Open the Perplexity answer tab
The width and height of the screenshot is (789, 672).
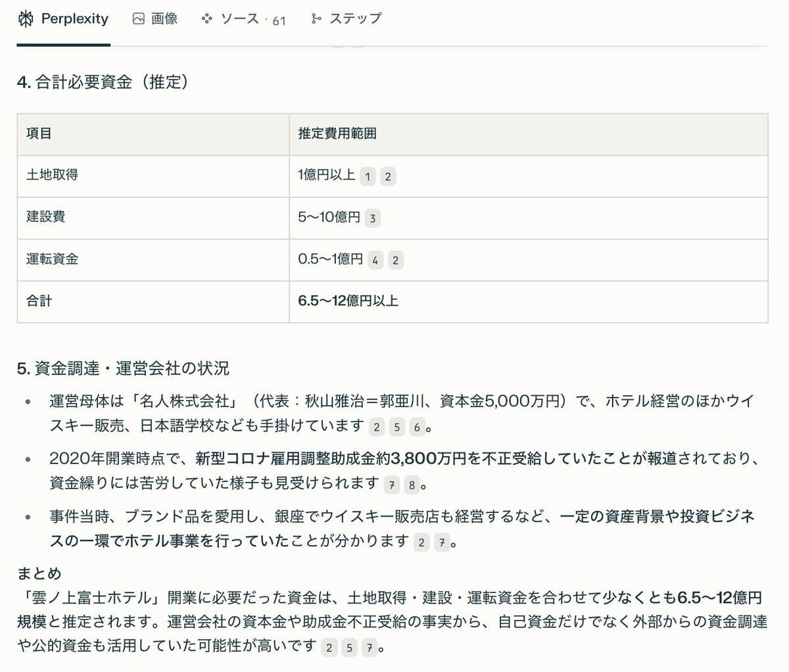[63, 19]
